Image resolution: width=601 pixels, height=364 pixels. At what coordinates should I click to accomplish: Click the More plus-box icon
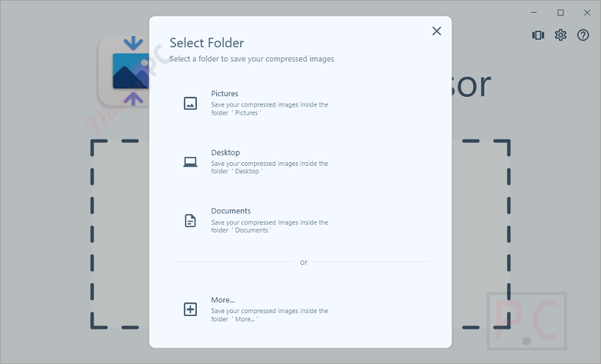tap(191, 309)
